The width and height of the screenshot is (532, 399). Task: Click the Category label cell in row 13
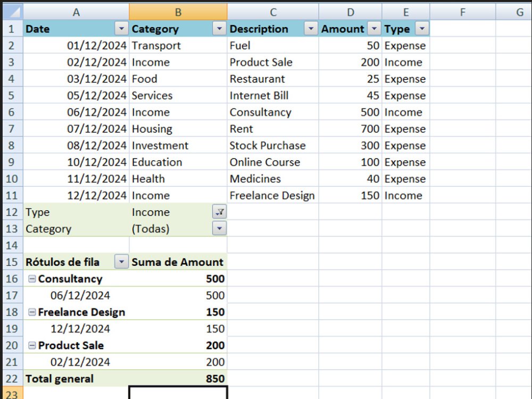click(x=76, y=229)
